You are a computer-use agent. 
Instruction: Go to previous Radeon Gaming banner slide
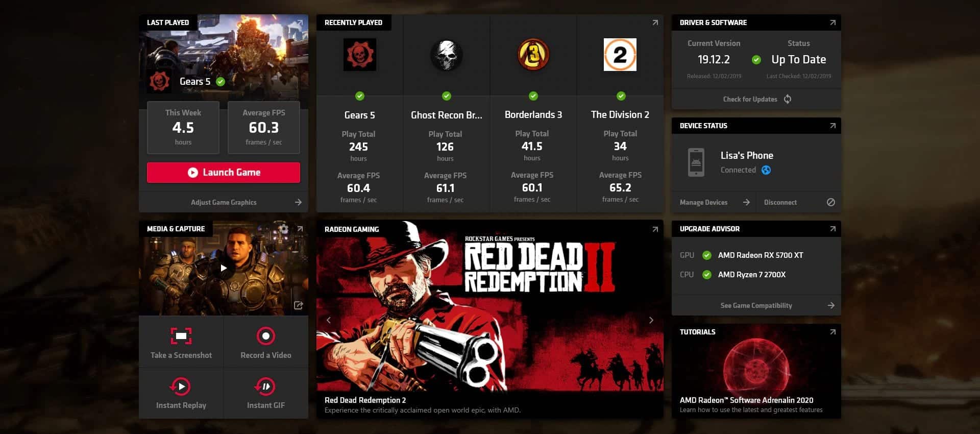coord(329,320)
